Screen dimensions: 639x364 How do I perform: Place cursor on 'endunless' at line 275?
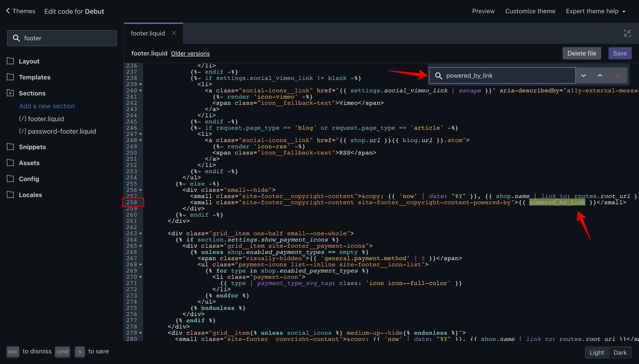point(218,308)
